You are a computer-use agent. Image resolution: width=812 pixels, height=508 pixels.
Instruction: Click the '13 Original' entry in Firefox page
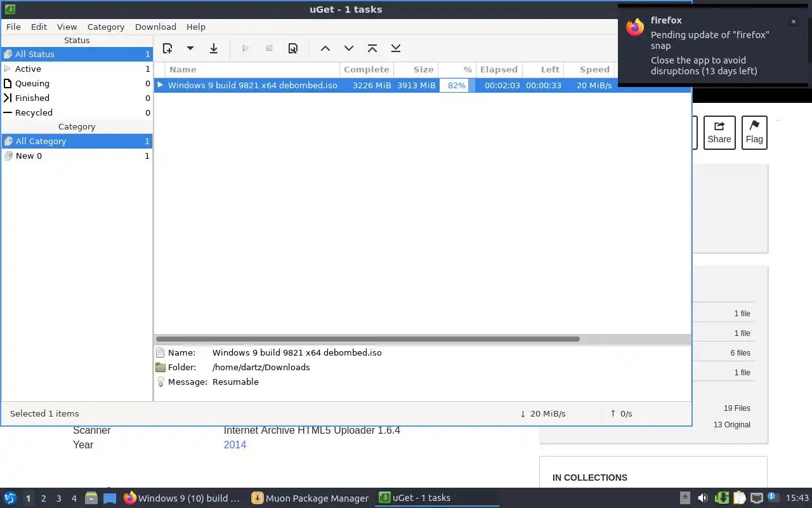coord(732,425)
